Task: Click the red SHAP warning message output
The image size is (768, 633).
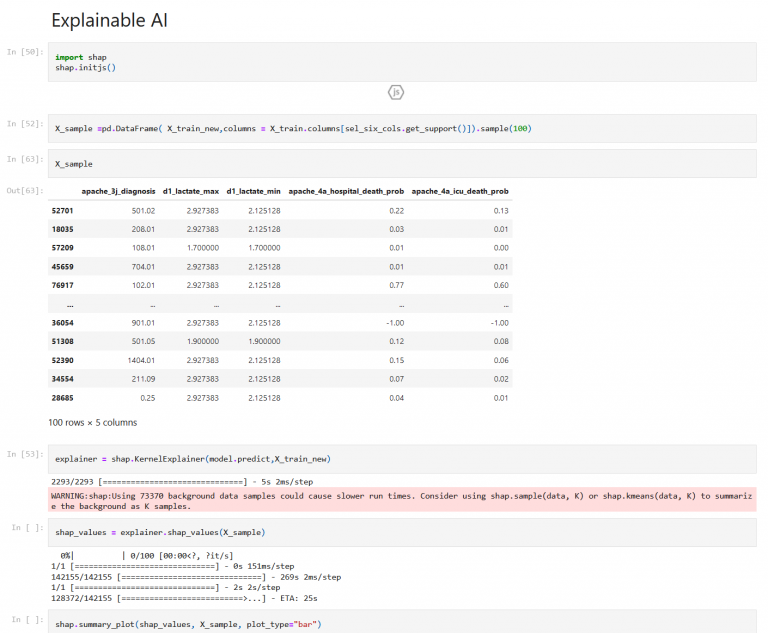Action: click(400, 501)
